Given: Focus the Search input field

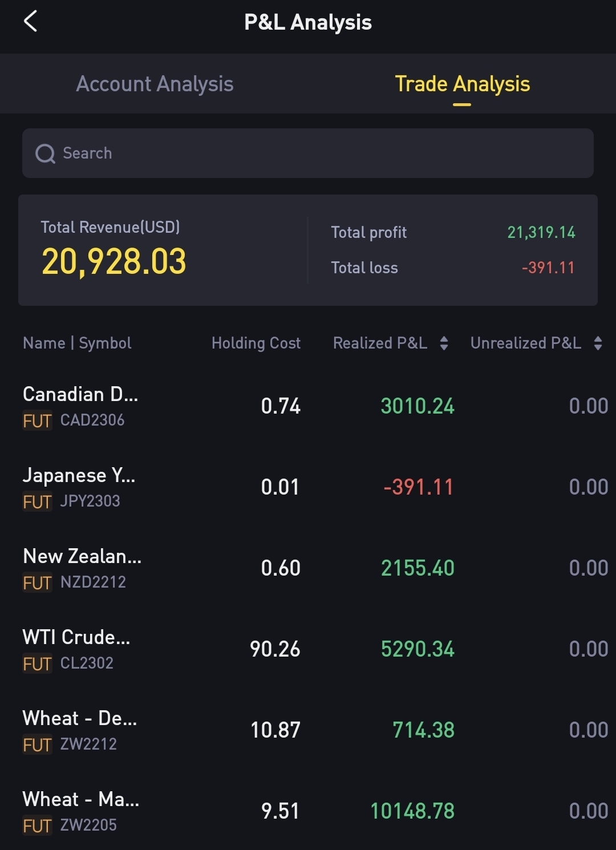Looking at the screenshot, I should [x=319, y=153].
